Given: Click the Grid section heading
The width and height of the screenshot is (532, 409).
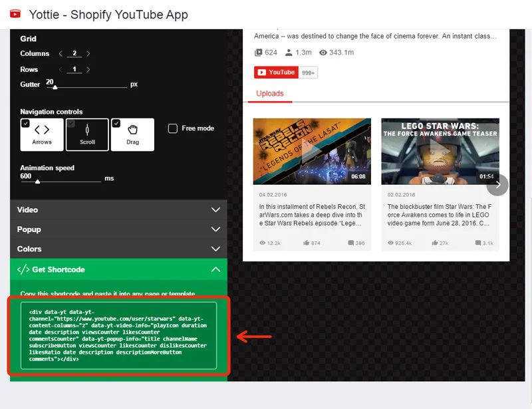Looking at the screenshot, I should (28, 39).
